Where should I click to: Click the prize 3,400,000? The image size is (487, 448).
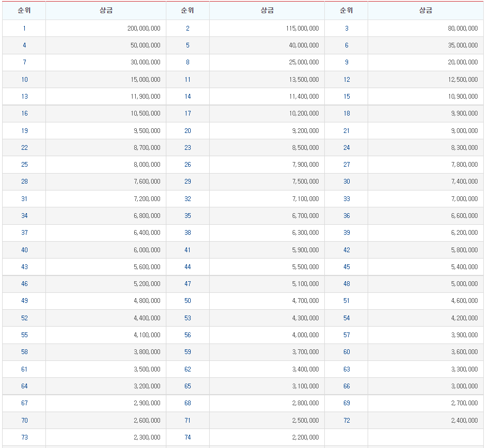[x=305, y=369]
